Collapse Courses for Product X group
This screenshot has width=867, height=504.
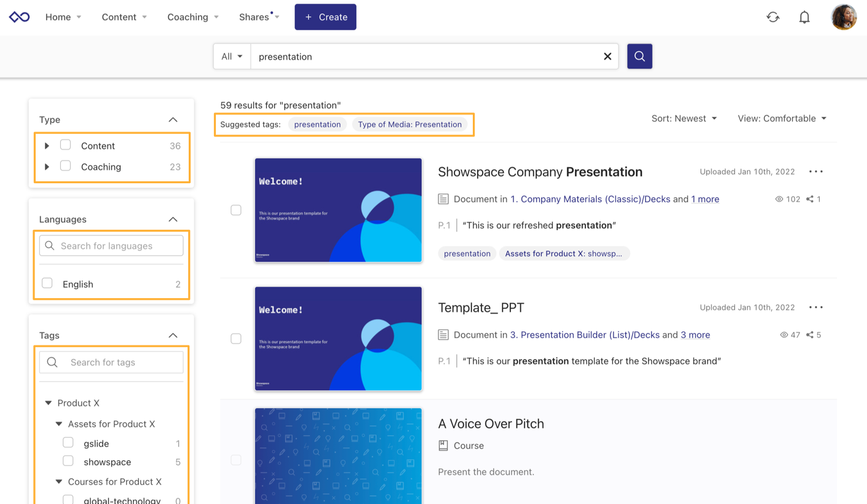coord(59,482)
